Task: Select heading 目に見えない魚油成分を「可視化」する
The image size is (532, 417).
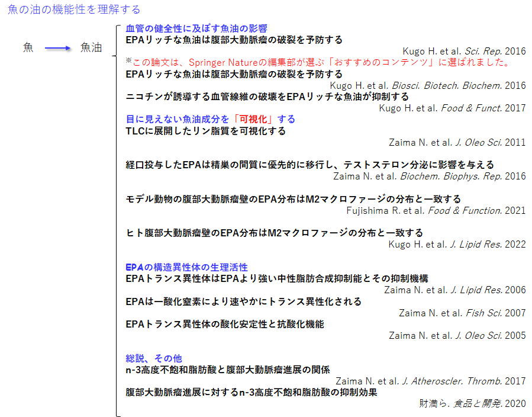Action: point(210,119)
